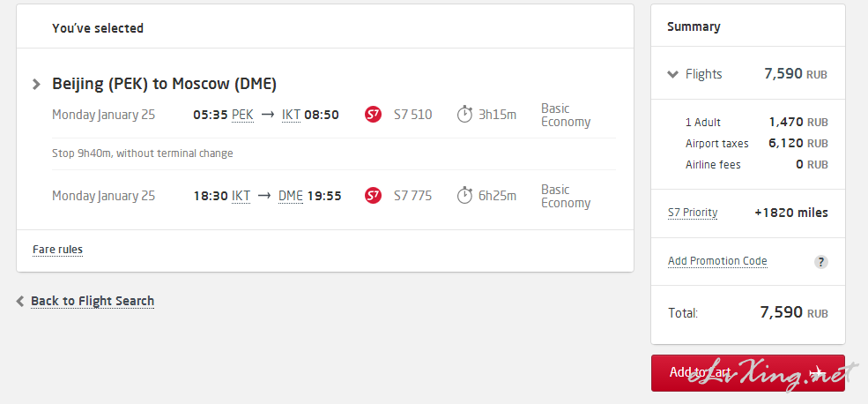The height and width of the screenshot is (404, 868).
Task: Expand the Beijing to Moscow itinerary chevron
Action: [36, 84]
